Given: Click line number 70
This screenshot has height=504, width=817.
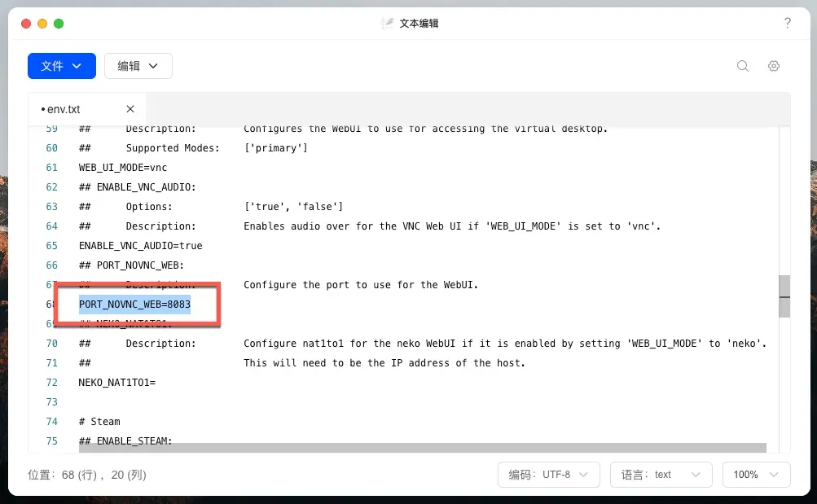Looking at the screenshot, I should [51, 344].
